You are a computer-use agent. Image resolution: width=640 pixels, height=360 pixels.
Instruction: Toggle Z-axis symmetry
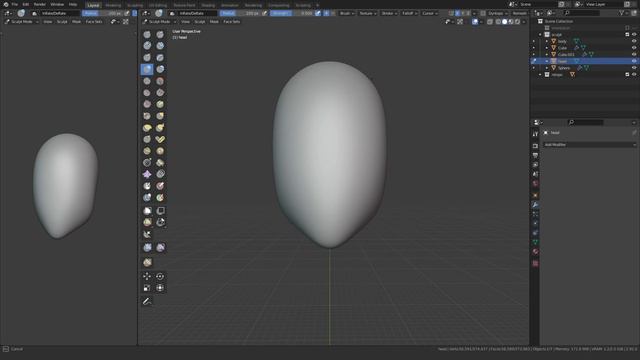point(468,13)
